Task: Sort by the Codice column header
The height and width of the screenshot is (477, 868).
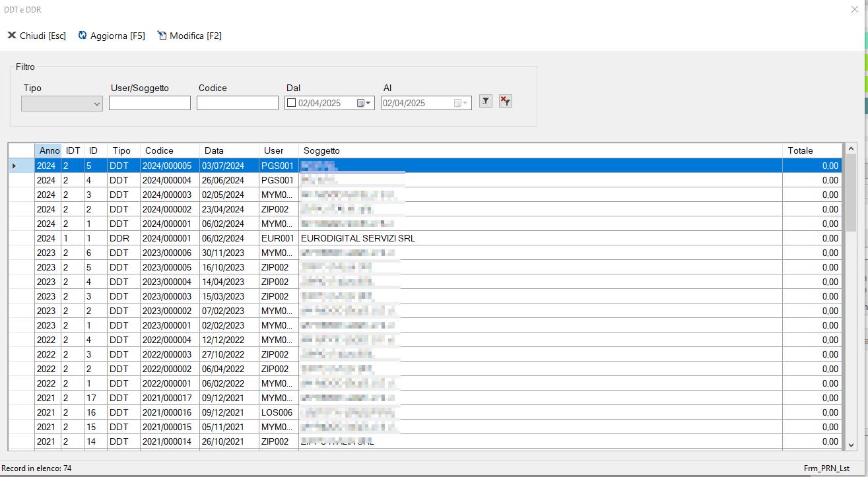Action: (170, 150)
